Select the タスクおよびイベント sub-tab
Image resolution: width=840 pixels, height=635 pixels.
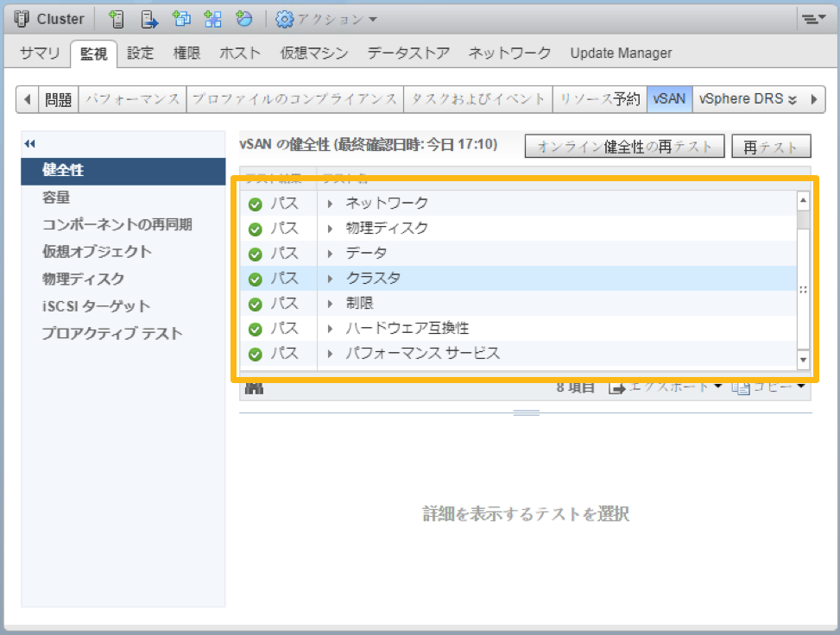pos(478,99)
